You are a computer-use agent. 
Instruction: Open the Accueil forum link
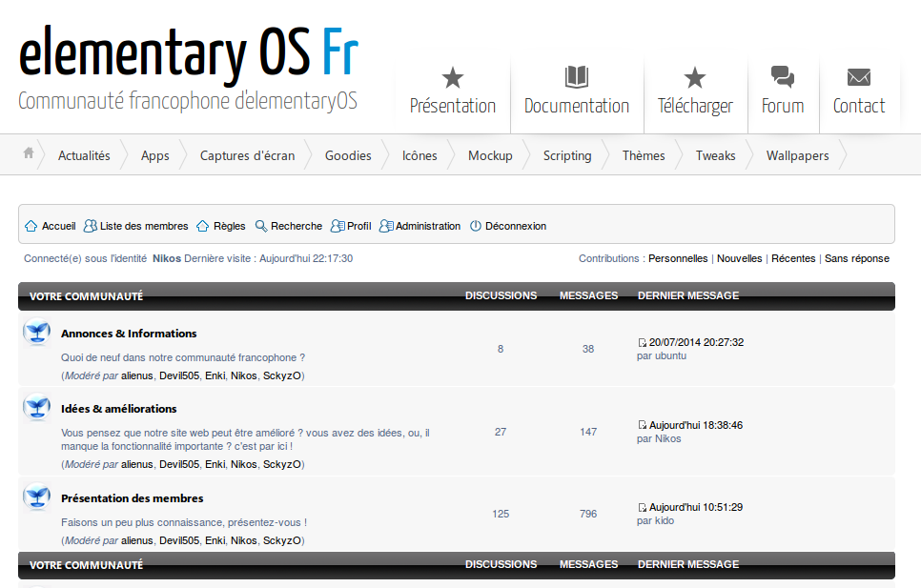point(59,226)
